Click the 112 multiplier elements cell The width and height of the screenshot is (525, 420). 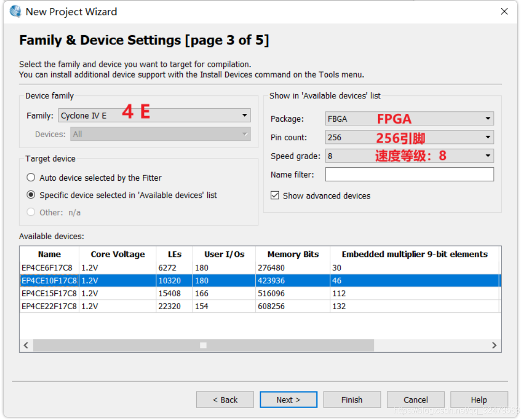point(415,294)
